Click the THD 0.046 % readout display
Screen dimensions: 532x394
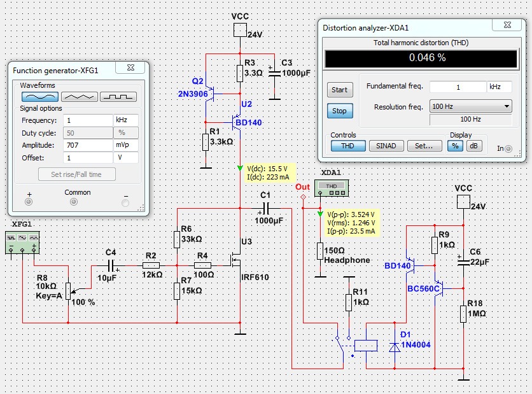point(421,59)
